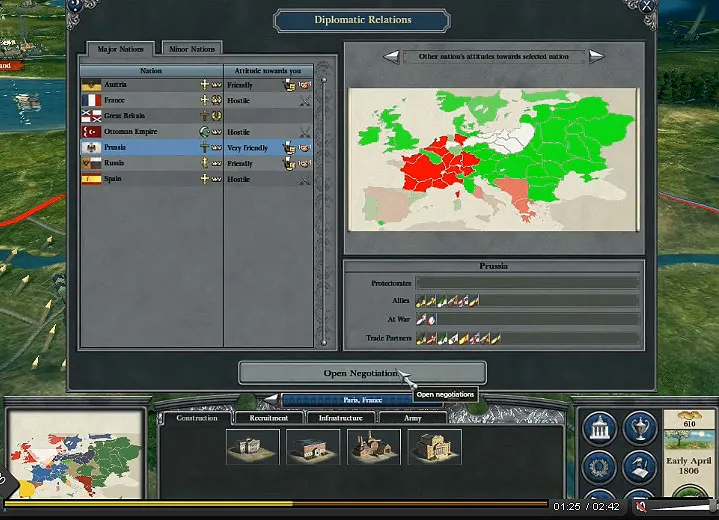The width and height of the screenshot is (719, 520).
Task: Click the Allies flags row
Action: click(527, 301)
